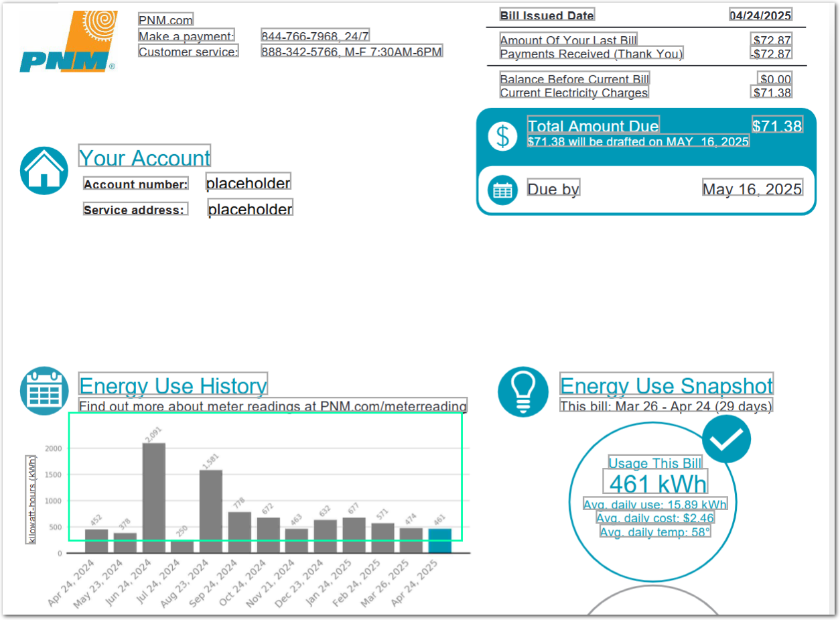
Task: Open the PNM.com link
Action: [165, 20]
